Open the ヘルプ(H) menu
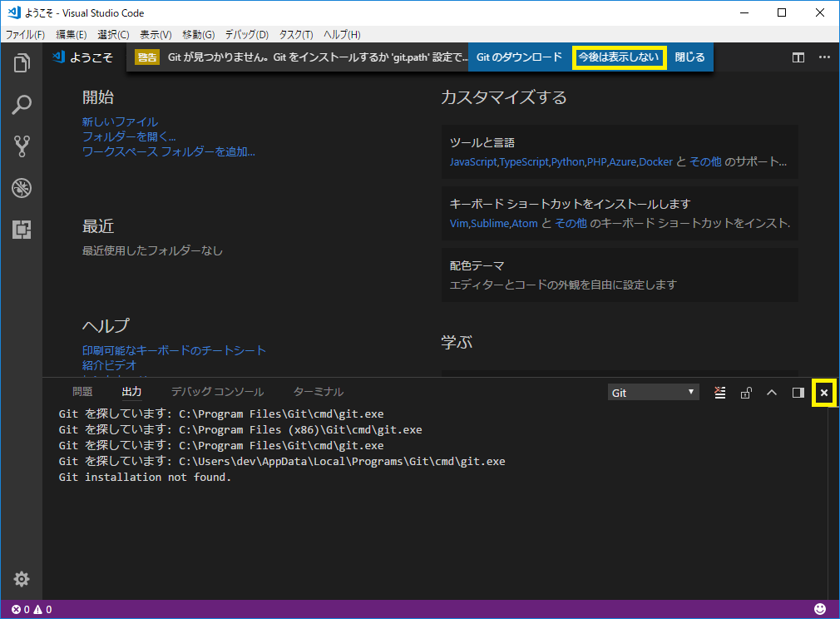Screen dimensions: 840x619 (x=342, y=35)
